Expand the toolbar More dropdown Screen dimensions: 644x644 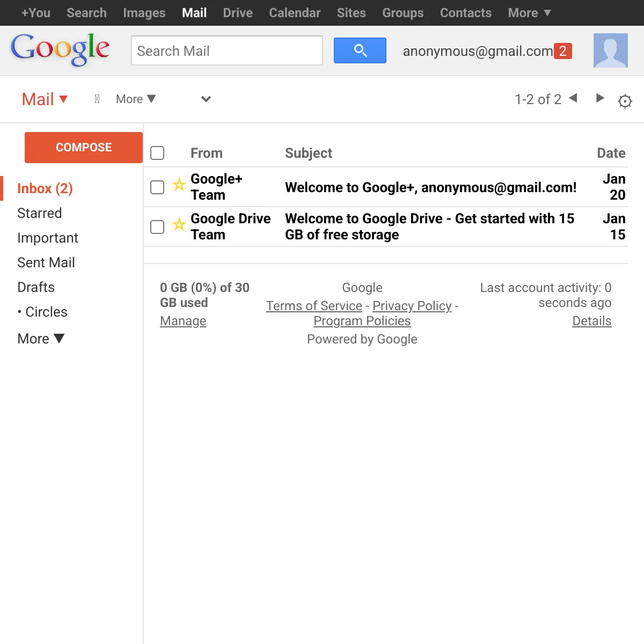(x=136, y=99)
